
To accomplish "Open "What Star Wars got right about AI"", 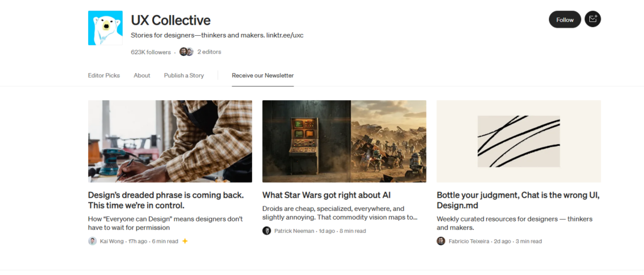I will tap(326, 195).
